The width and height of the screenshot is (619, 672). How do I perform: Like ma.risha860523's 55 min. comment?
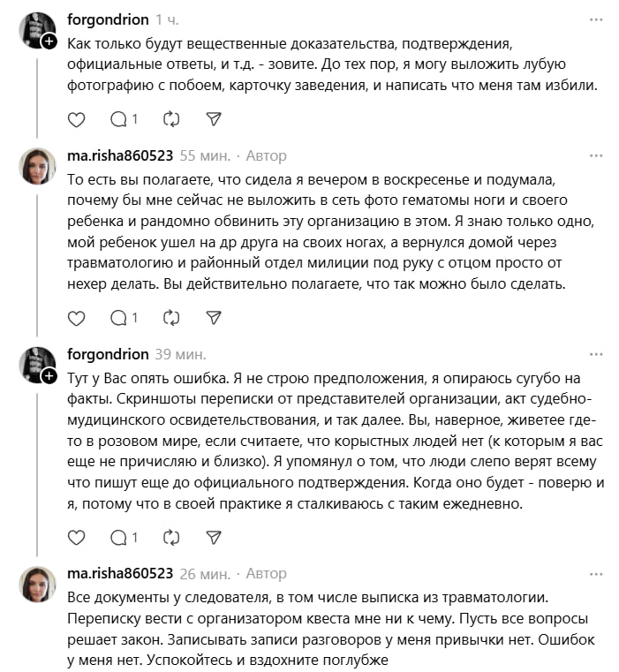77,317
